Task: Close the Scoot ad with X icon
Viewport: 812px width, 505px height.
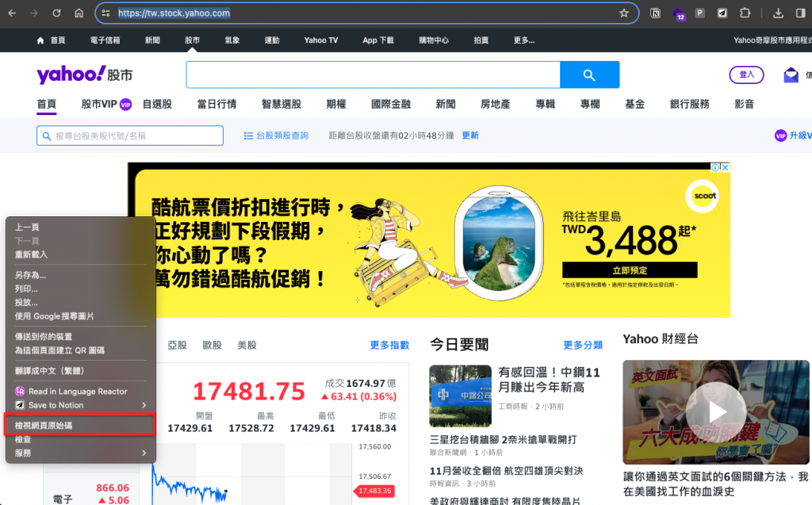Action: [x=726, y=167]
